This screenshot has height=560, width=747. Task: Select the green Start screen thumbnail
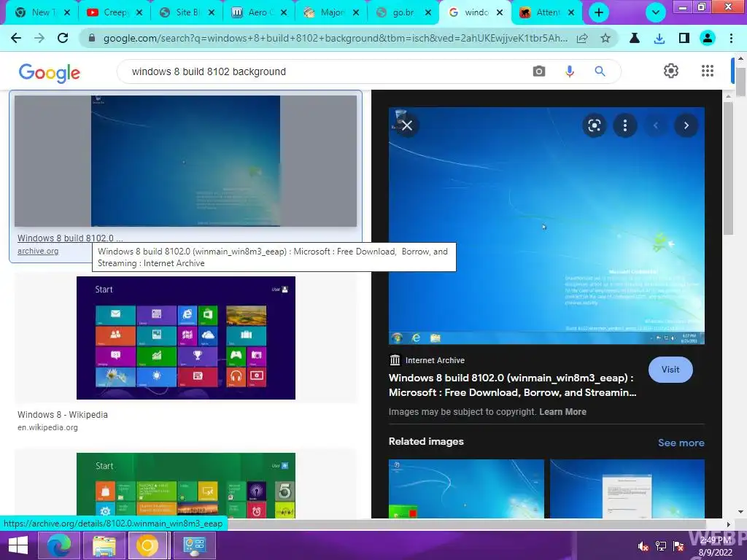[x=186, y=485]
